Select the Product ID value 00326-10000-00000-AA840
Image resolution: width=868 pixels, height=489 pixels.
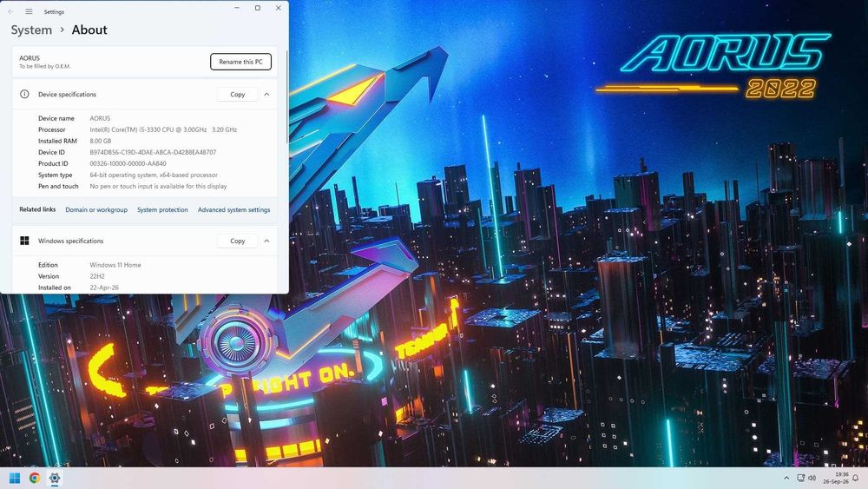(128, 163)
